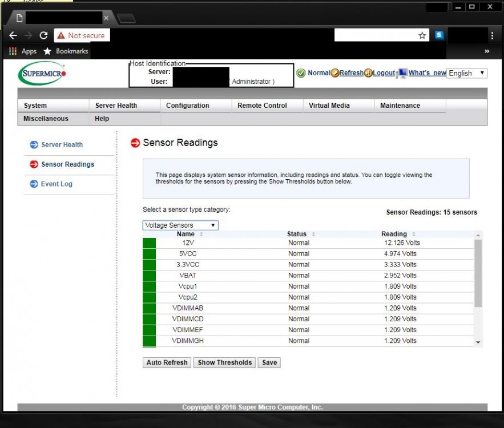Screen dimensions: 504x428
Task: Open the Miscellaneous menu
Action: click(x=53, y=119)
